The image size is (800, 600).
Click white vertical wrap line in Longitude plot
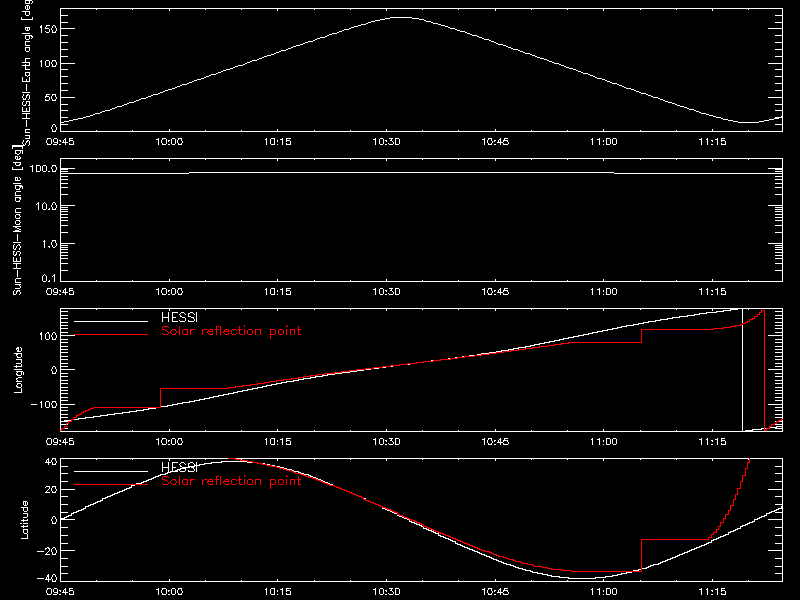(742, 370)
